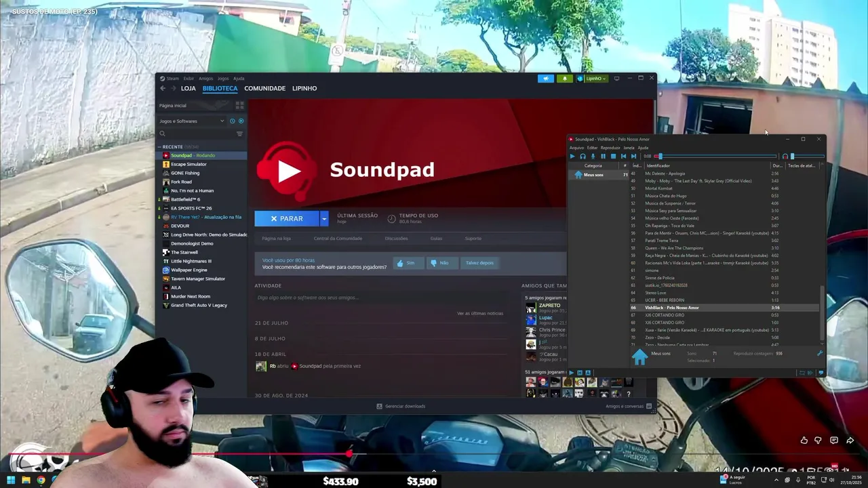The image size is (868, 488).
Task: Click the Steam PARAR stop button
Action: pyautogui.click(x=287, y=218)
